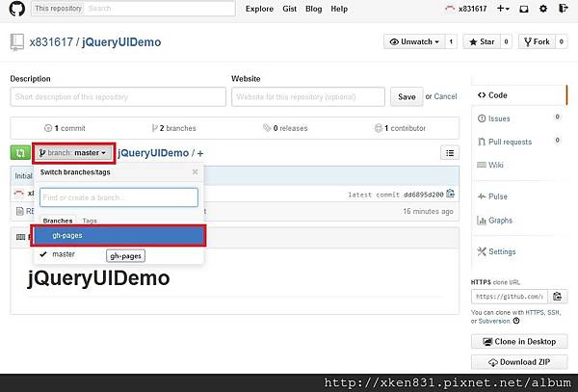Open the GitHub Octocat home logo
The image size is (578, 392).
coord(17,9)
